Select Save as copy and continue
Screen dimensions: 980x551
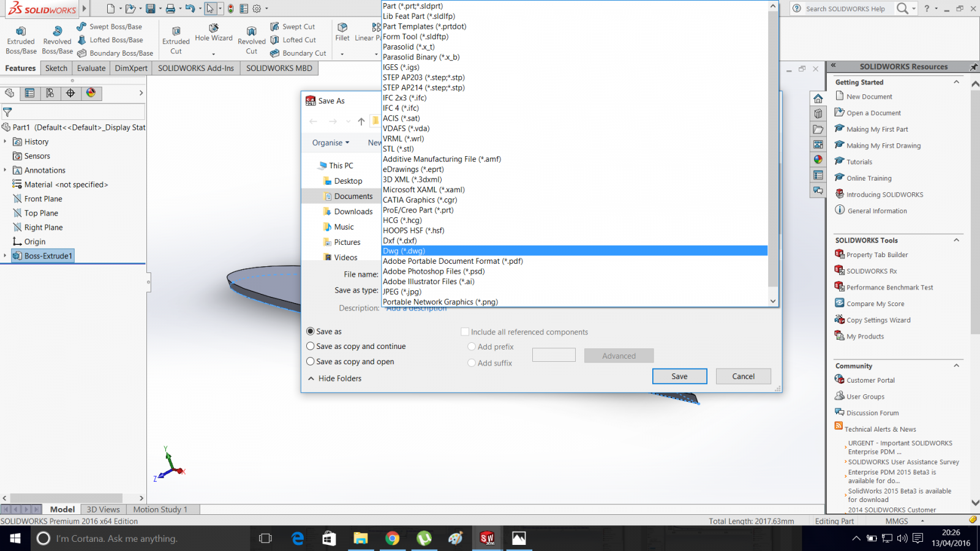311,346
